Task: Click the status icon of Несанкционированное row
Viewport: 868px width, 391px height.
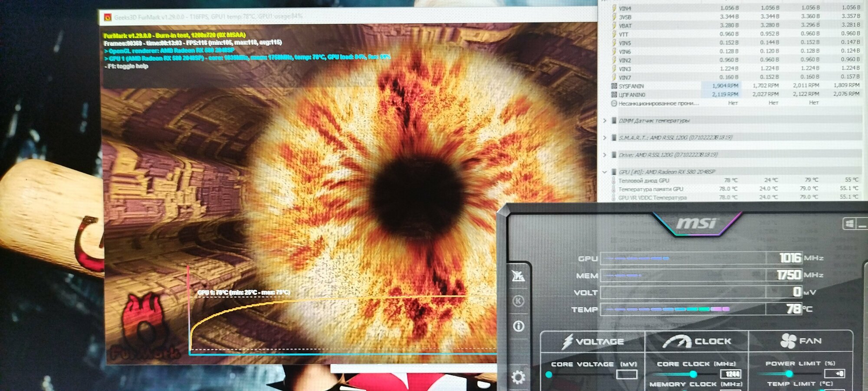Action: coord(614,103)
